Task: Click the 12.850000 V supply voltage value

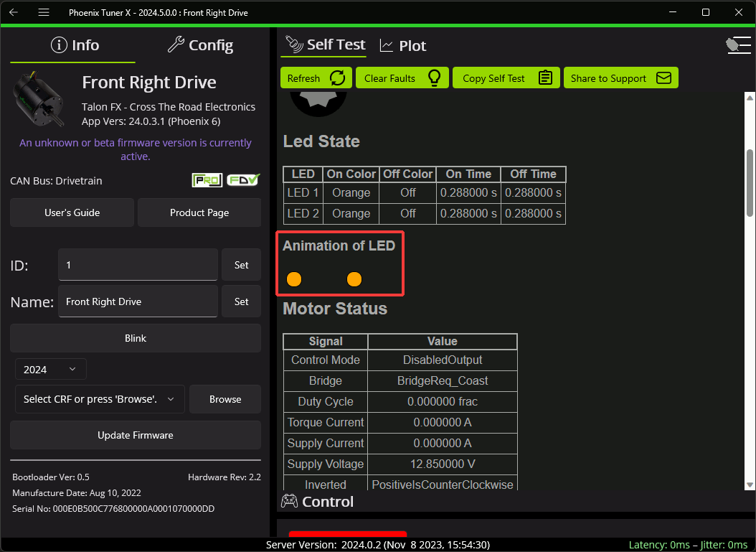Action: tap(442, 464)
